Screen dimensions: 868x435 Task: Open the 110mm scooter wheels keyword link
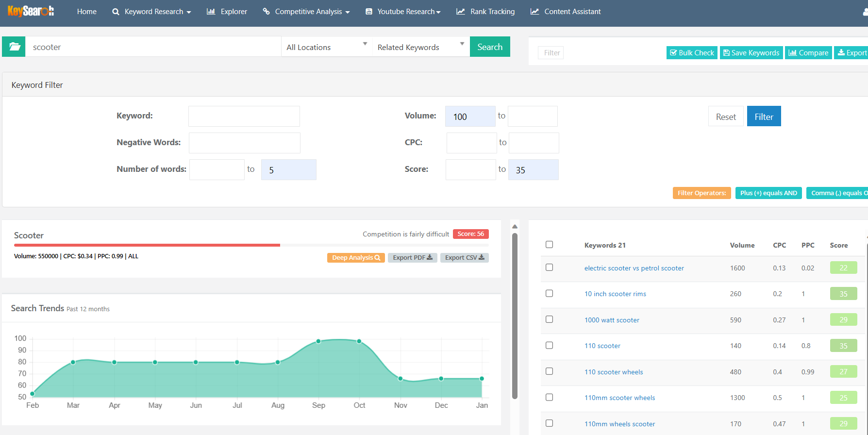(x=619, y=398)
